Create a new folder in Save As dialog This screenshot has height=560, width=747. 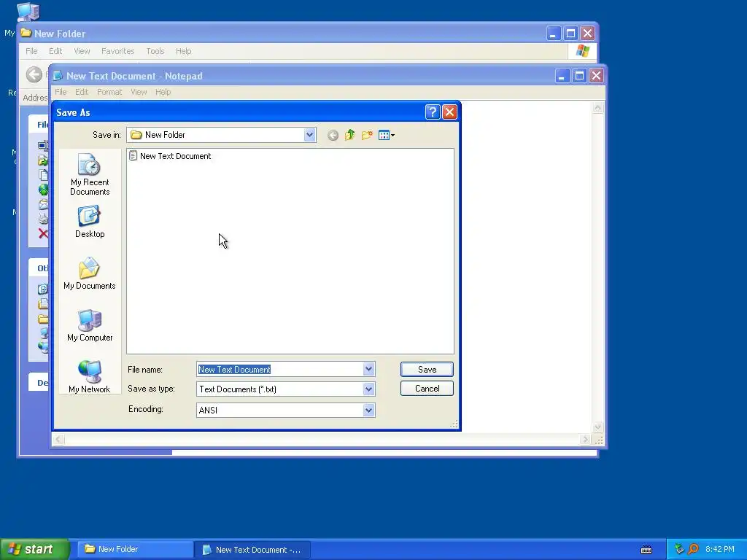pyautogui.click(x=367, y=135)
